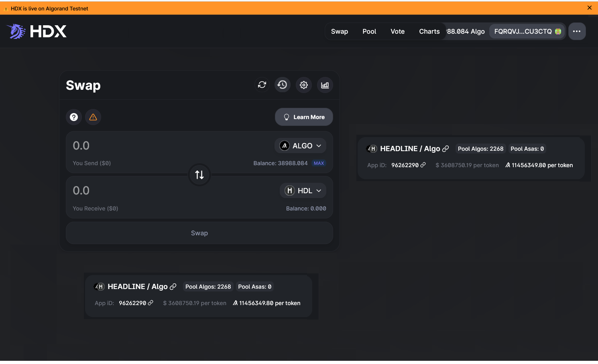Click the Learn More button

tap(304, 117)
